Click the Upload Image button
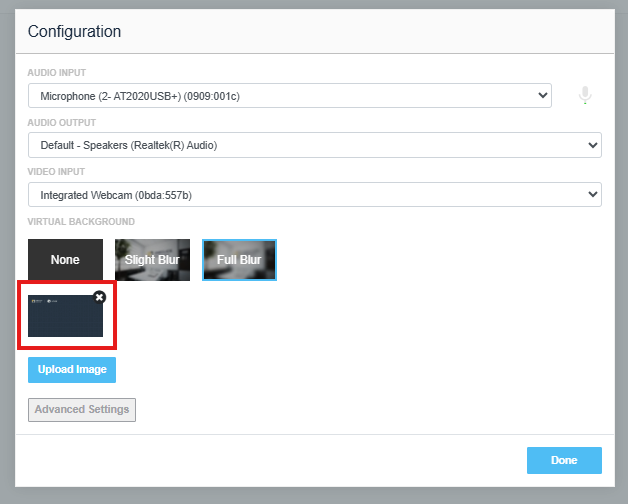The image size is (628, 504). [72, 370]
